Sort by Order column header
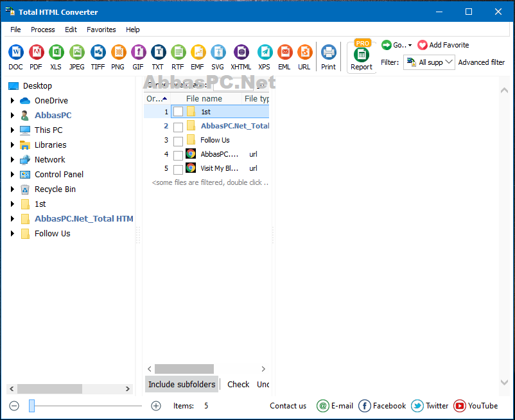The image size is (515, 420). [x=157, y=98]
